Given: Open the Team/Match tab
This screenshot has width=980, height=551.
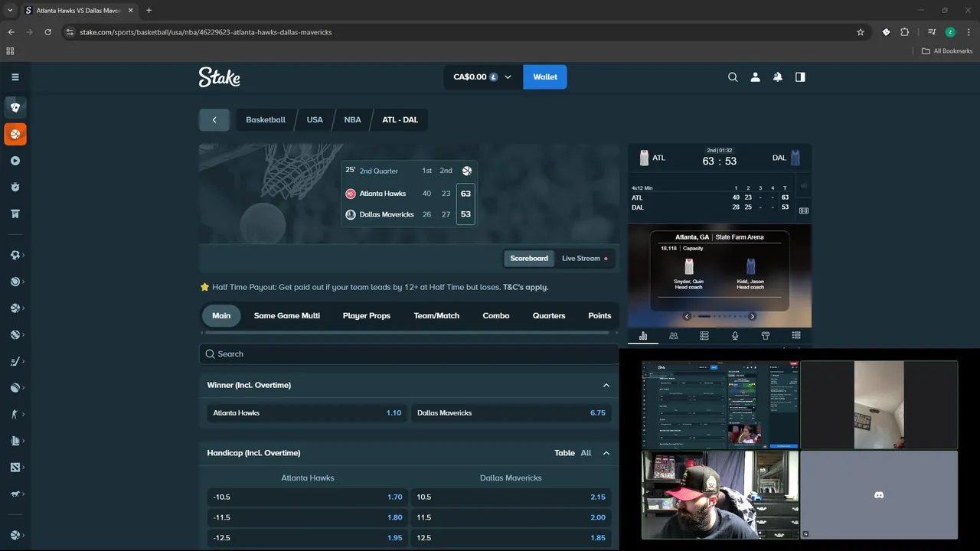Looking at the screenshot, I should [436, 315].
